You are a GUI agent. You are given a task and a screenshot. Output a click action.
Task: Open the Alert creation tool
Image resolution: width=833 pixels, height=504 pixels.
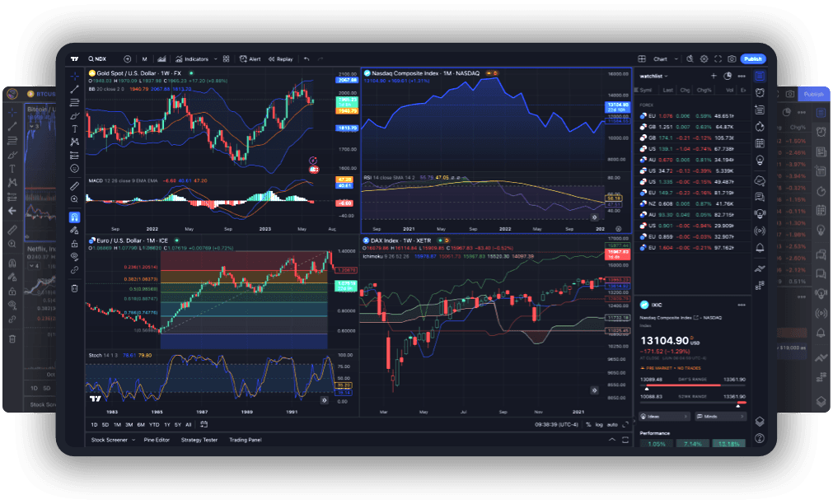tap(250, 59)
